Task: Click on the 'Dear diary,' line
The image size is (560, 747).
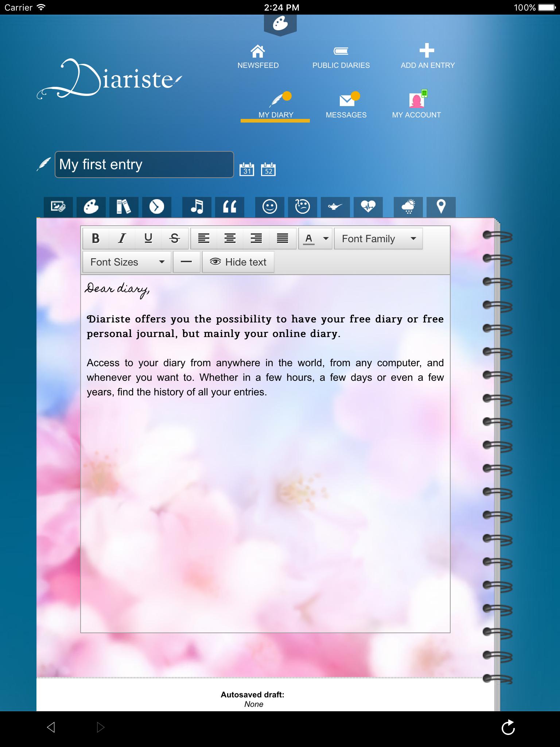Action: point(117,290)
